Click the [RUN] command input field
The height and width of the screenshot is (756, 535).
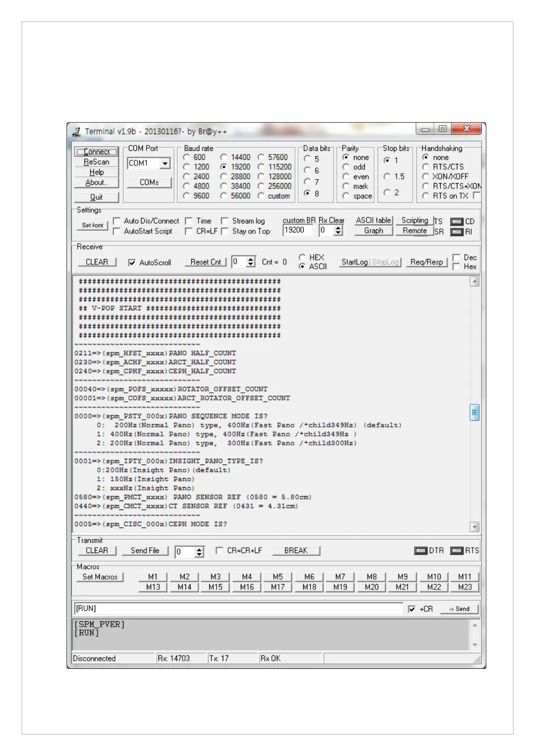pos(238,609)
